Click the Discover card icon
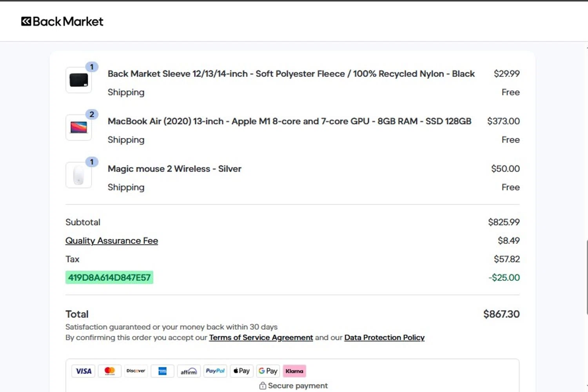Viewport: 588px width, 392px height. click(136, 371)
